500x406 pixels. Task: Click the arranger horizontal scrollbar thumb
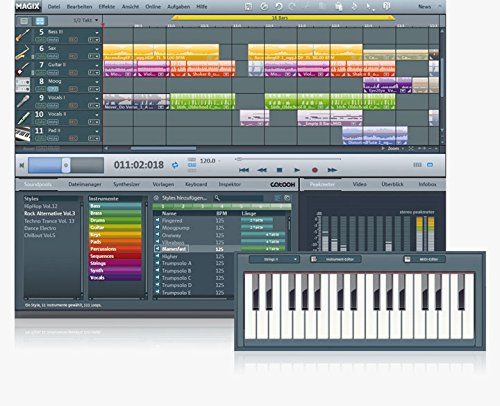pyautogui.click(x=163, y=149)
